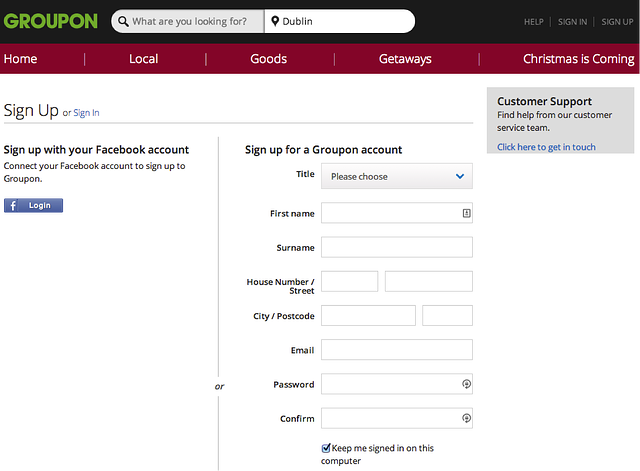
Task: Click the First name field
Action: click(x=397, y=213)
